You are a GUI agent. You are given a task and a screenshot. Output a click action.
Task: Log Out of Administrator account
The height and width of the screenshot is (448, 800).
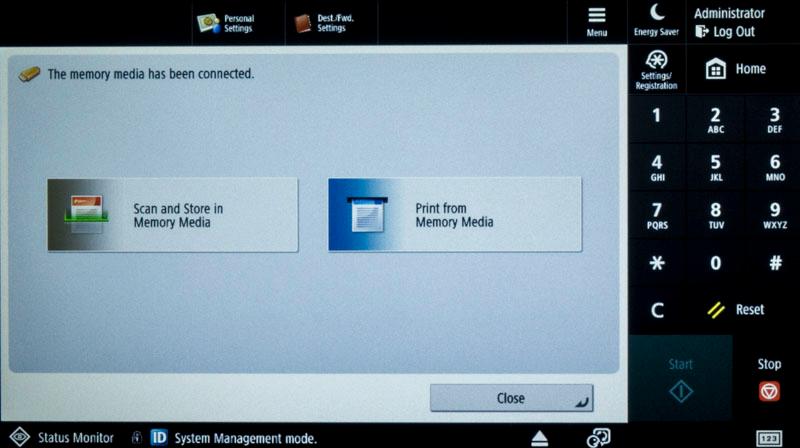(725, 32)
